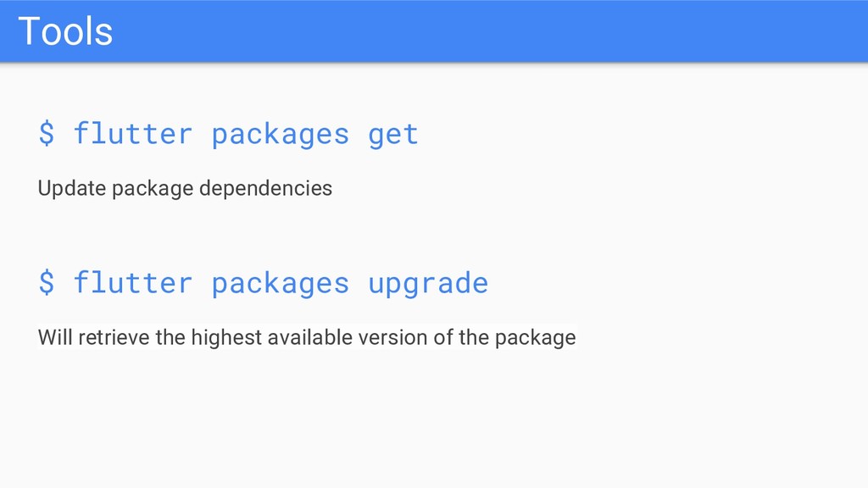The width and height of the screenshot is (868, 488).
Task: Click the word "dependencies"
Action: pos(265,188)
